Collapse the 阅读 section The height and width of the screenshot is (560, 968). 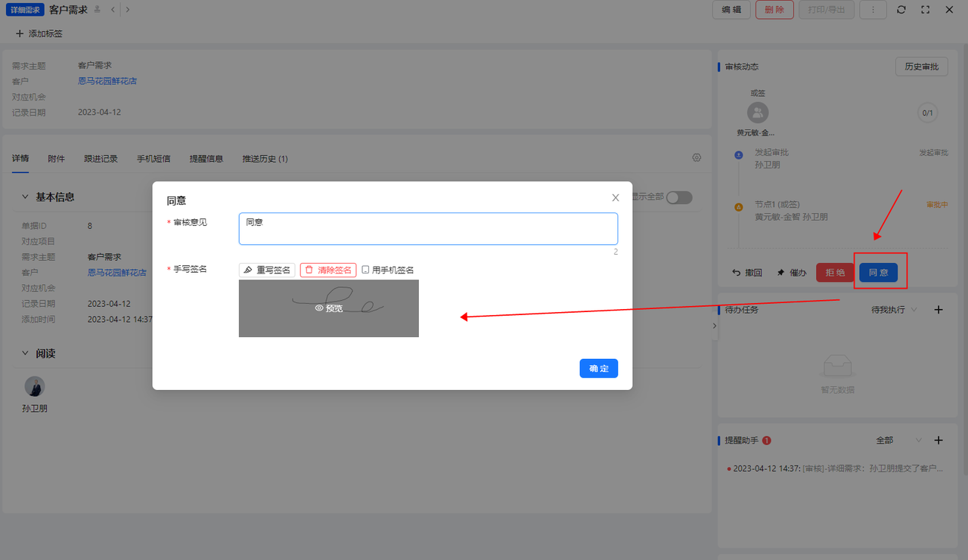[26, 353]
